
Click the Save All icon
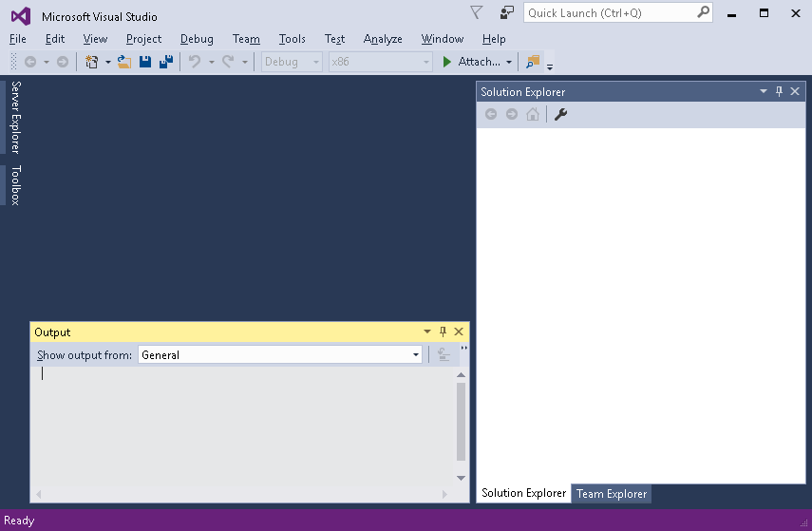[x=165, y=62]
